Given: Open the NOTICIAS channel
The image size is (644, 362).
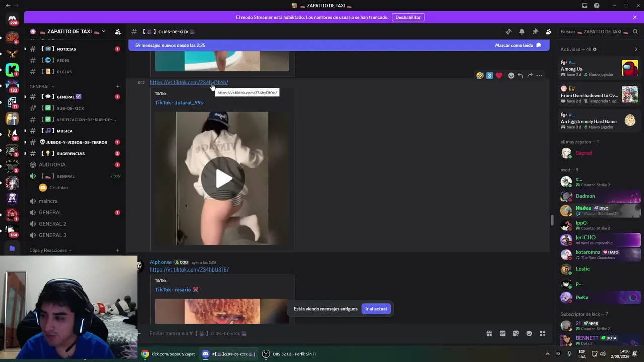Looking at the screenshot, I should [x=74, y=49].
